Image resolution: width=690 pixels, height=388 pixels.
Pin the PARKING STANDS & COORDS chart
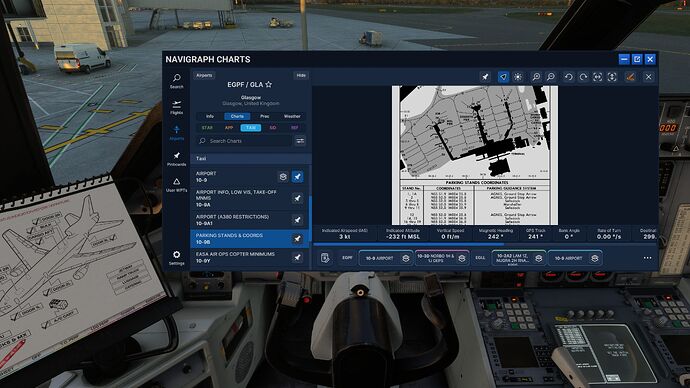click(297, 238)
